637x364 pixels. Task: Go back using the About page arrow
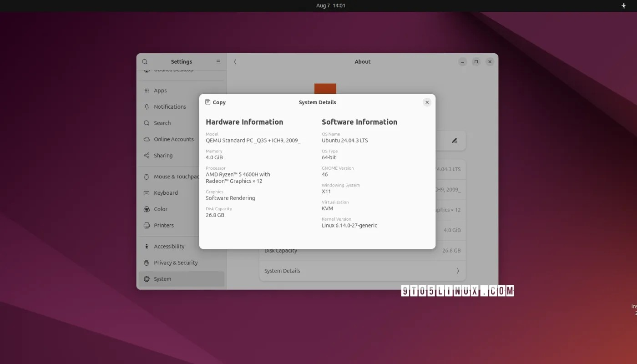pyautogui.click(x=235, y=61)
